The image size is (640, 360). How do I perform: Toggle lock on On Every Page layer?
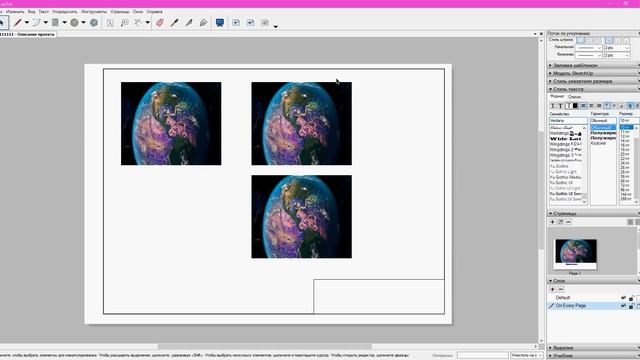point(631,306)
